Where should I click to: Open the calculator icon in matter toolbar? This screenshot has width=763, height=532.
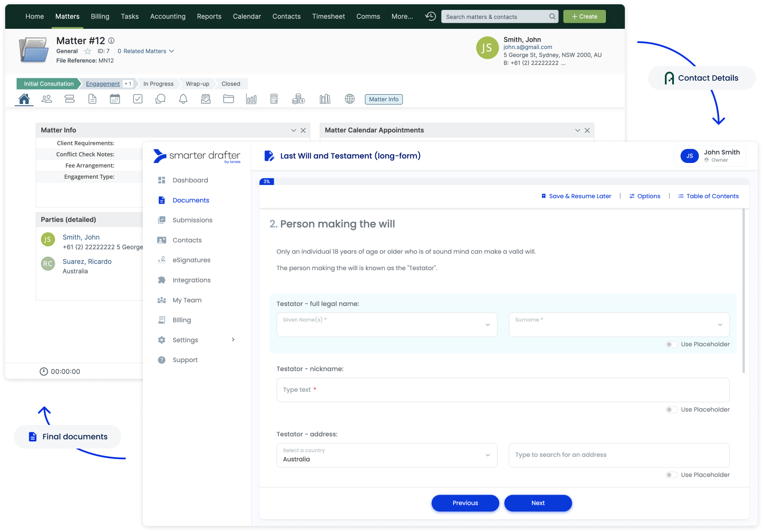click(x=274, y=99)
